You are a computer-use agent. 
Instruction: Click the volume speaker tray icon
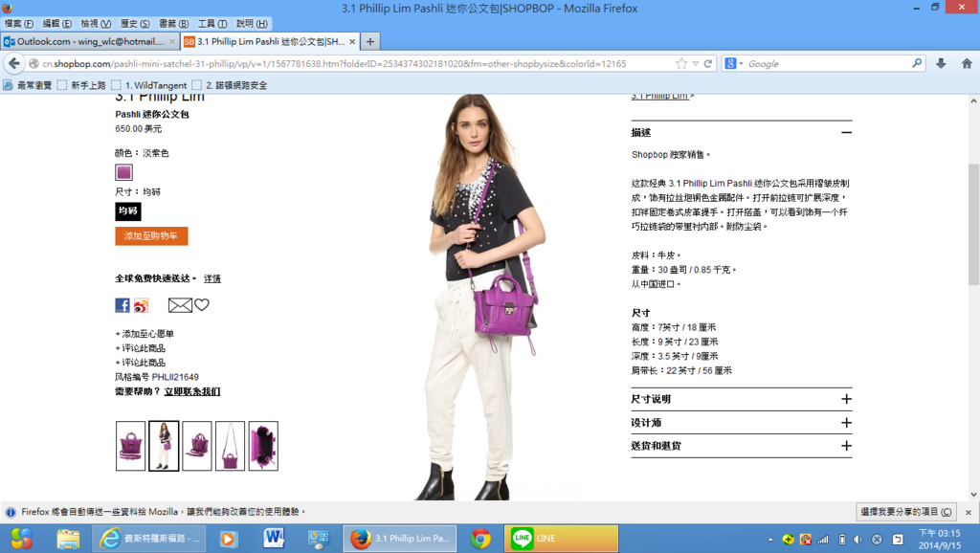[x=858, y=539]
